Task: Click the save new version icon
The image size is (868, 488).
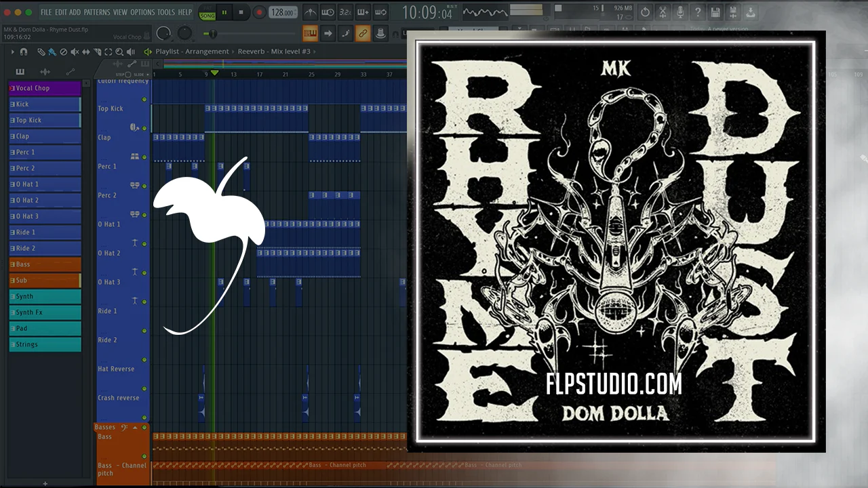Action: pos(733,12)
